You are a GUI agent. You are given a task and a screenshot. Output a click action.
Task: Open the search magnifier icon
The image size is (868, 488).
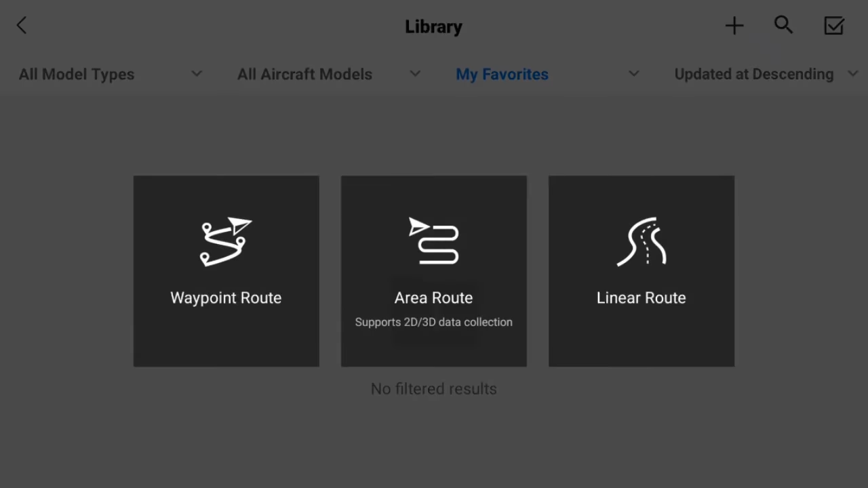783,26
